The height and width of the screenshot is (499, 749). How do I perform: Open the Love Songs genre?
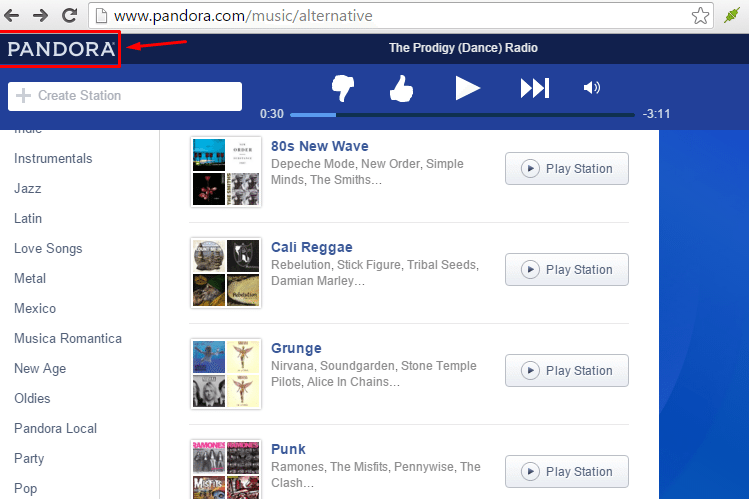coord(48,249)
